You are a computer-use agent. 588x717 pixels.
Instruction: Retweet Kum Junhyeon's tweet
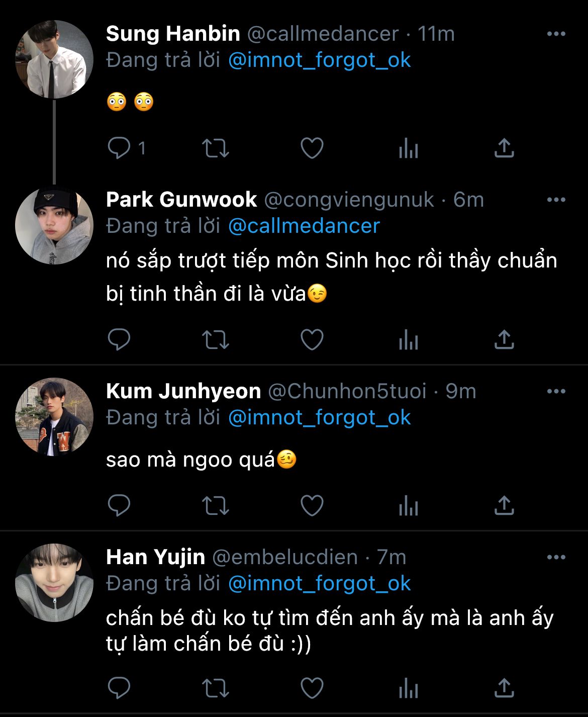coord(215,506)
